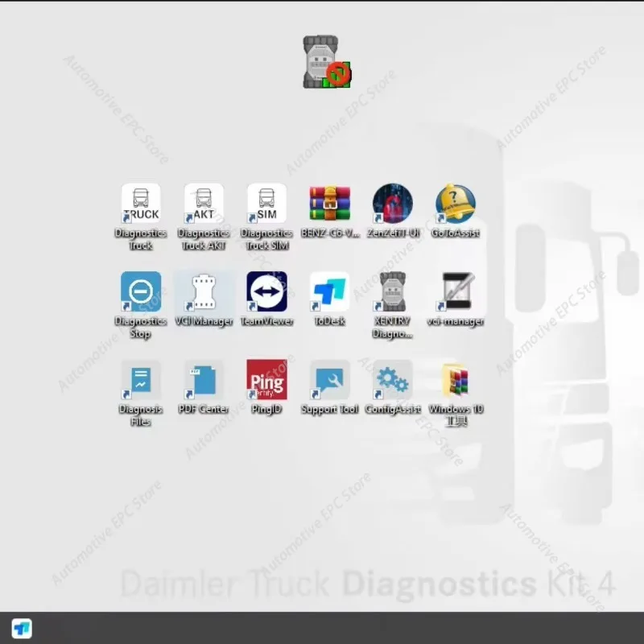Select the Windows 10 tools archive

456,380
